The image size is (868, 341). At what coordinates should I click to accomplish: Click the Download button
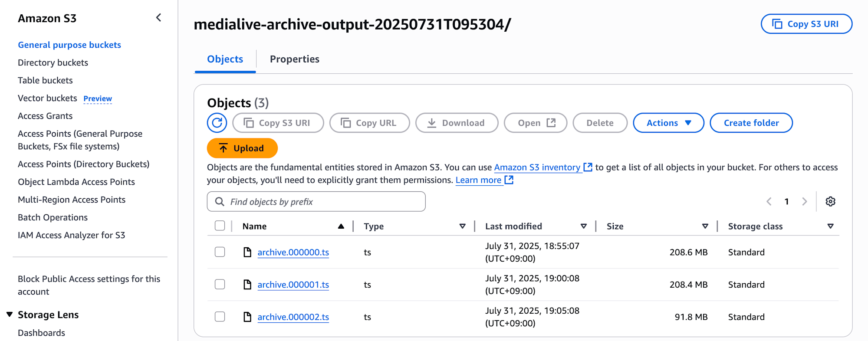(457, 123)
